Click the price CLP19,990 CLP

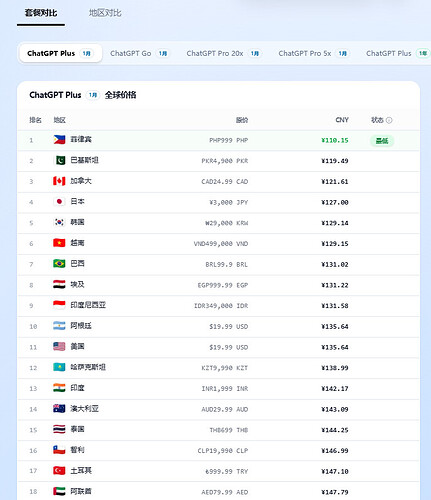pyautogui.click(x=223, y=451)
